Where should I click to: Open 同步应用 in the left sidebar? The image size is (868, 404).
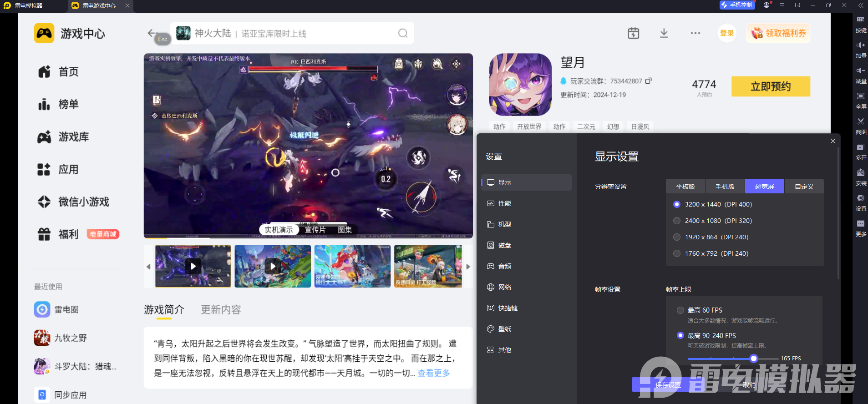(x=61, y=395)
